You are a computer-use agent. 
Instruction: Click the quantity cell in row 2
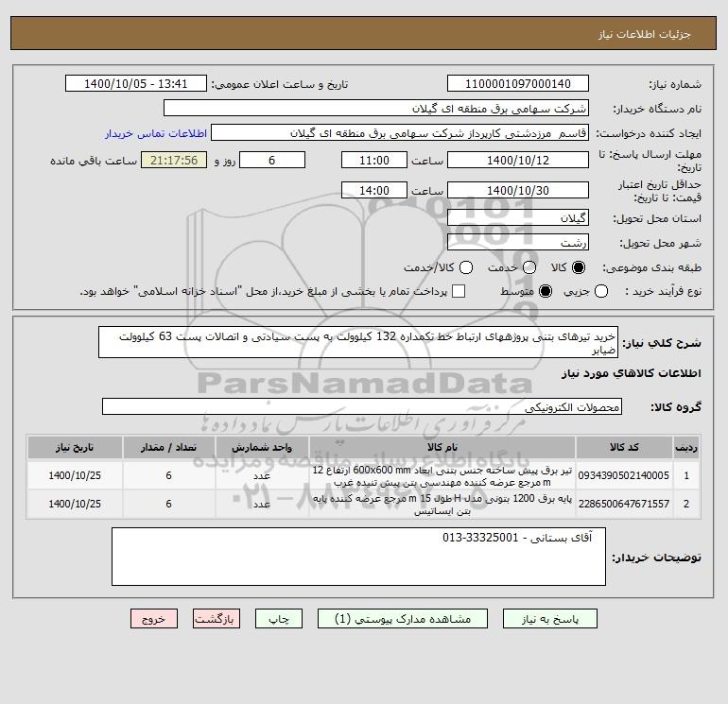click(168, 504)
